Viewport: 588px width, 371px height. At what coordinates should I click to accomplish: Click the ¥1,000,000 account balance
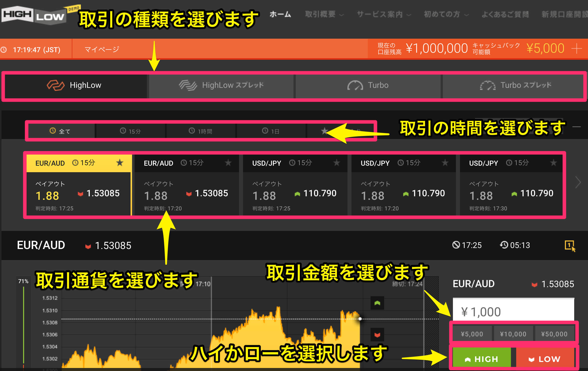(x=437, y=48)
